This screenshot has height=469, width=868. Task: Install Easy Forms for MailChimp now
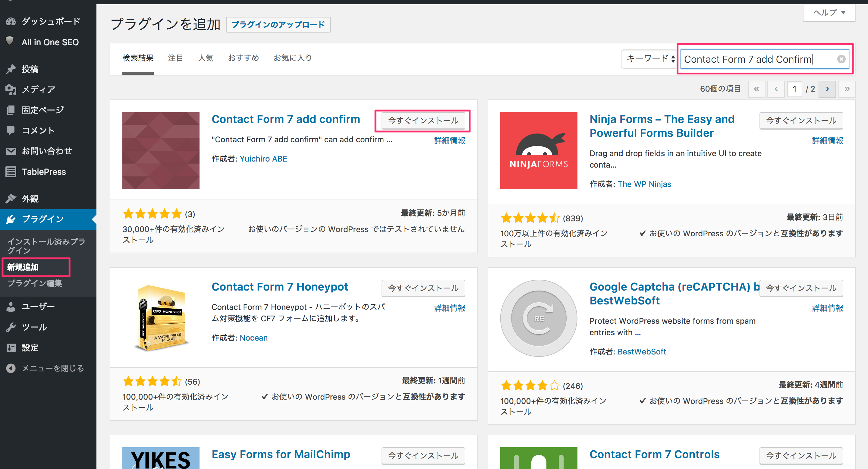423,455
